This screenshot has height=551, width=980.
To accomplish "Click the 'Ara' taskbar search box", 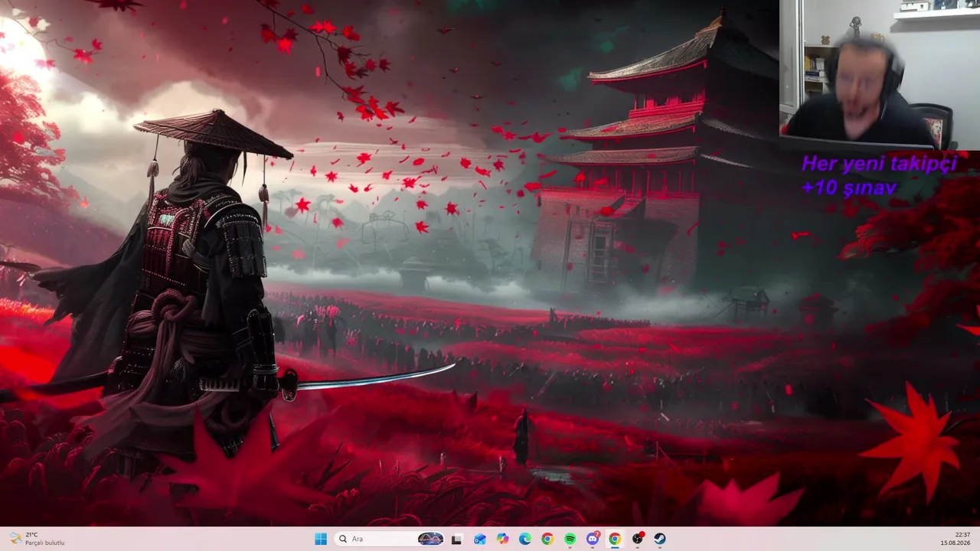I will point(390,539).
